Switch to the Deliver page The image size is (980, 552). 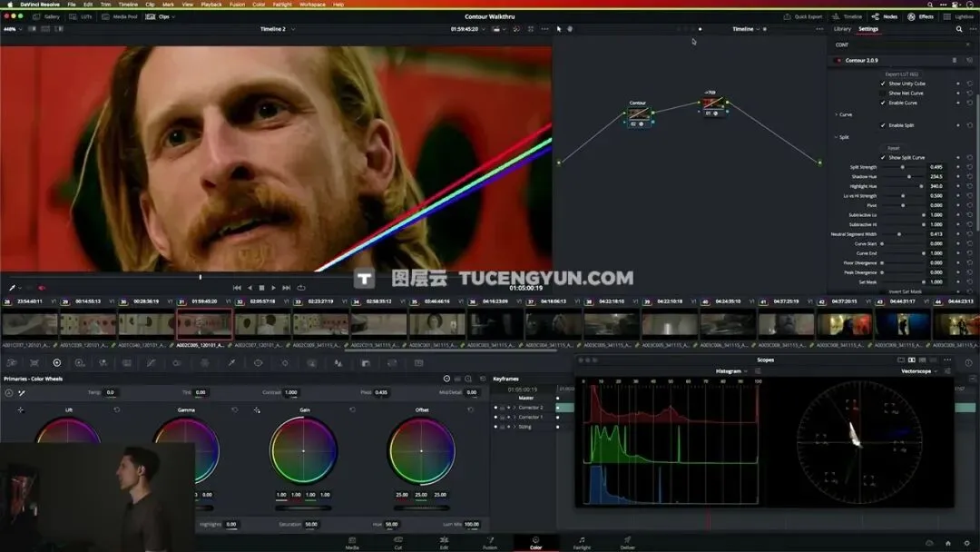click(628, 543)
